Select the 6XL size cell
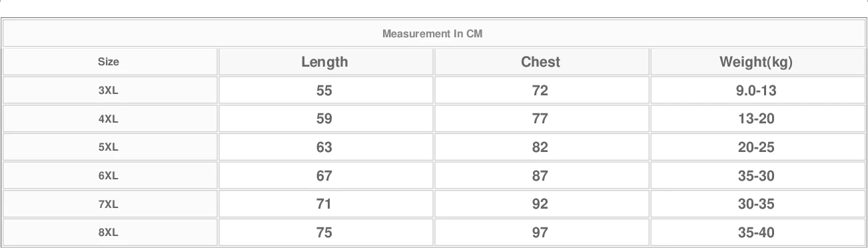 pos(109,176)
